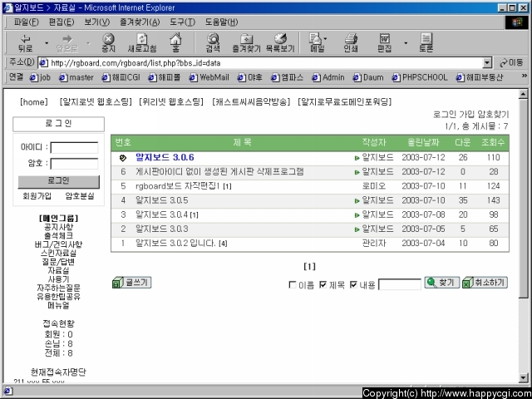Go to page [1] of the list

[309, 267]
